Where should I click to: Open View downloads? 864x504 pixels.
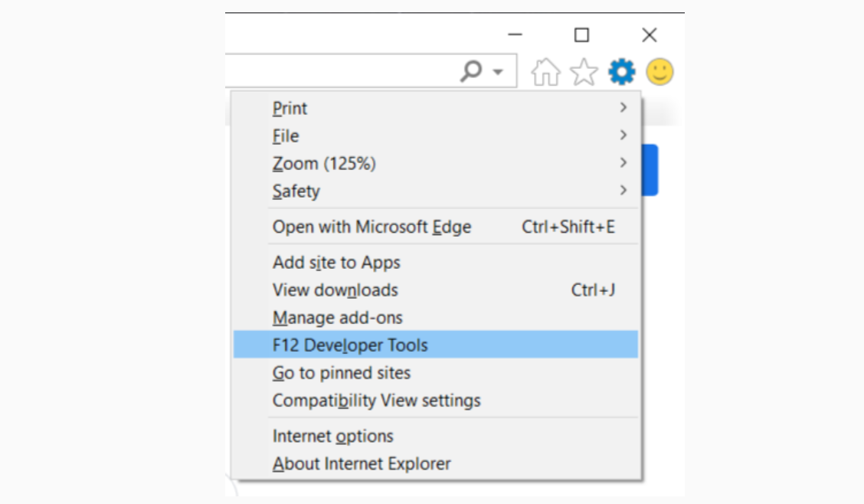335,290
